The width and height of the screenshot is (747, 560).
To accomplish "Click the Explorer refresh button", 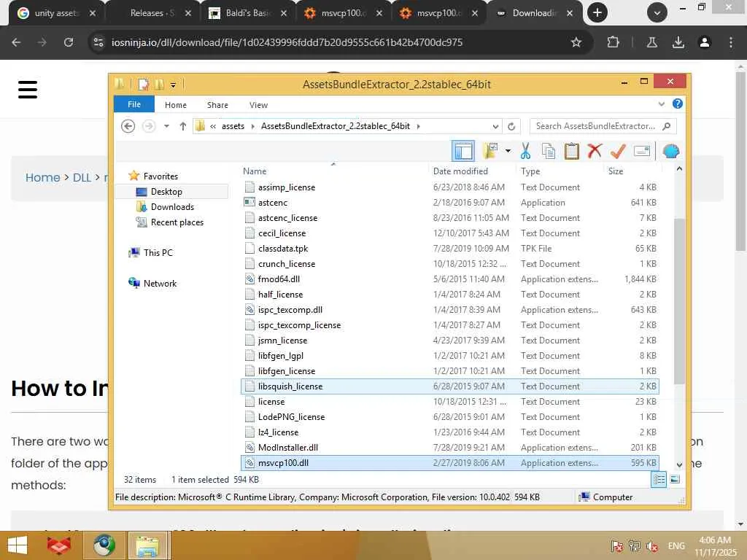I will 511,126.
